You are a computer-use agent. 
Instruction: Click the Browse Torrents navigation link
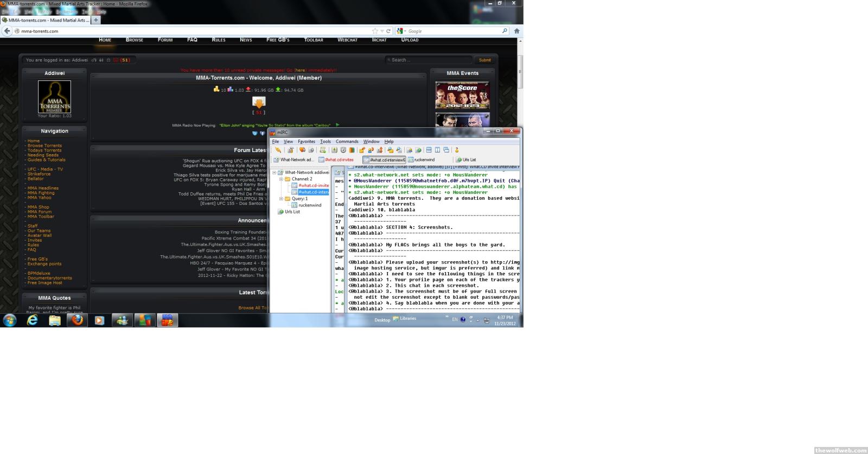coord(44,146)
